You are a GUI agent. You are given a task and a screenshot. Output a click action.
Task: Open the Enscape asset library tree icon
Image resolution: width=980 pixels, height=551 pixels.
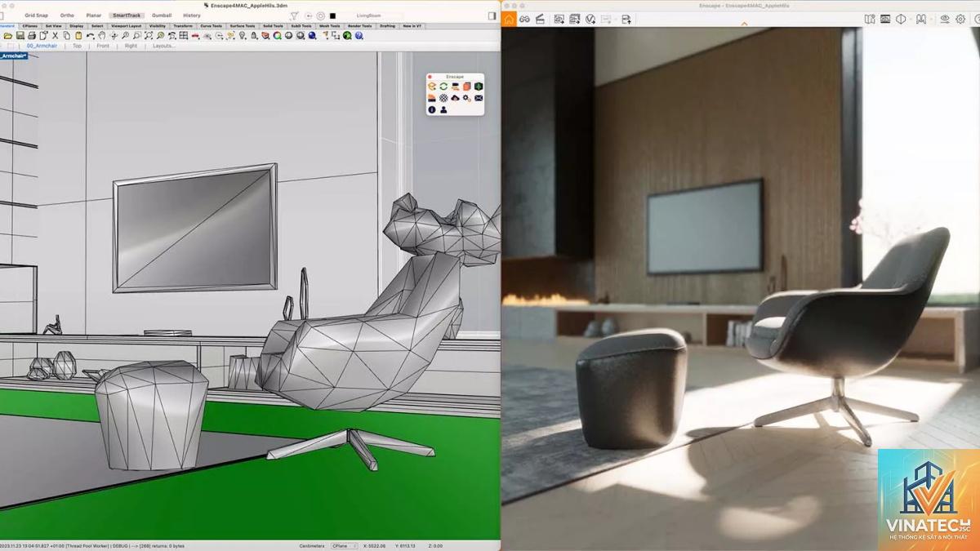point(479,86)
